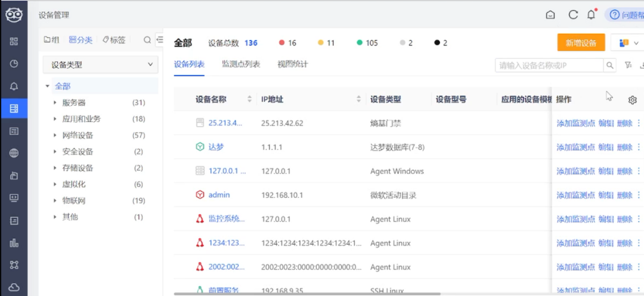This screenshot has width=644, height=296.
Task: Filter devices by green status count 105
Action: click(367, 43)
